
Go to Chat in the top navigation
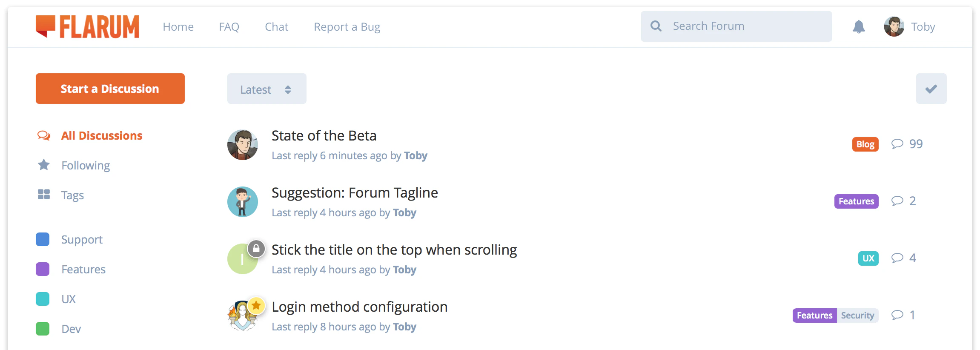(276, 27)
